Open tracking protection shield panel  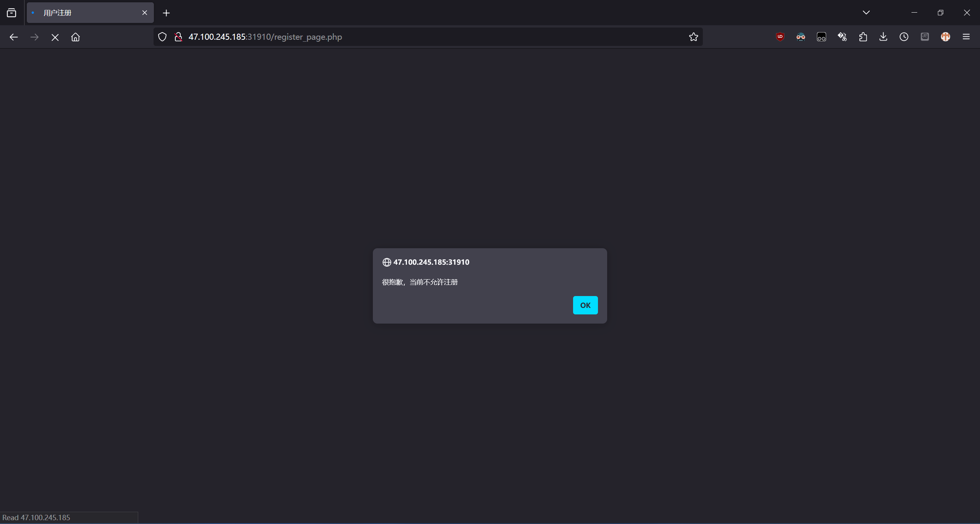[x=162, y=37]
